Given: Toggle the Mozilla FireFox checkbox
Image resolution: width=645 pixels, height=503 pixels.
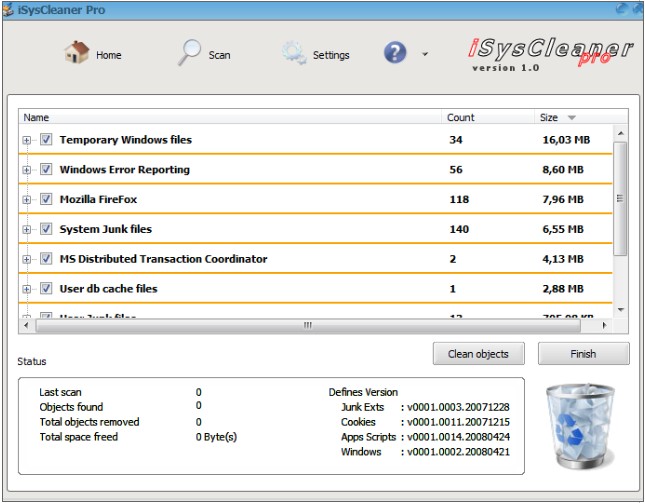Looking at the screenshot, I should click(46, 200).
